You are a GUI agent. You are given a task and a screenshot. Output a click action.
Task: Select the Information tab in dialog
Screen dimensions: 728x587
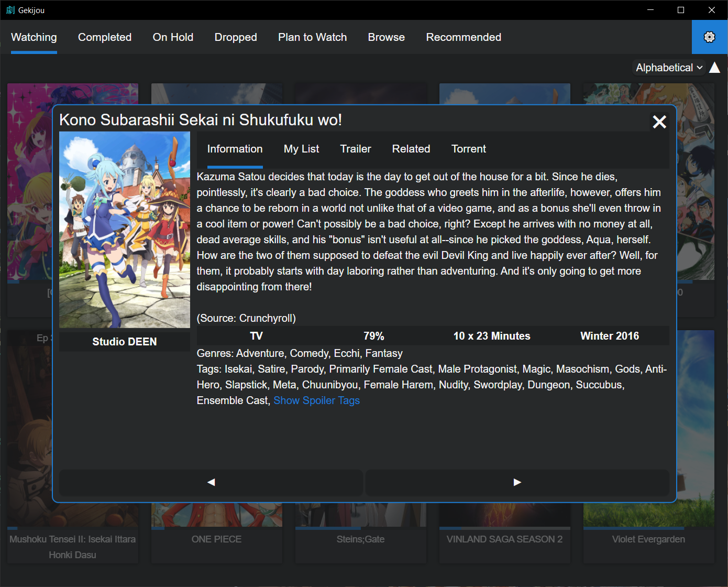tap(235, 149)
